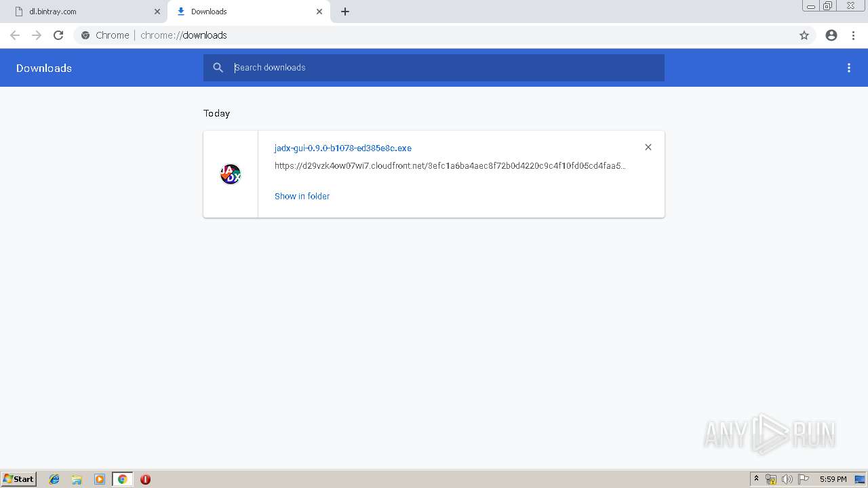Click the Today date heading
Viewport: 868px width, 488px height.
click(x=216, y=113)
